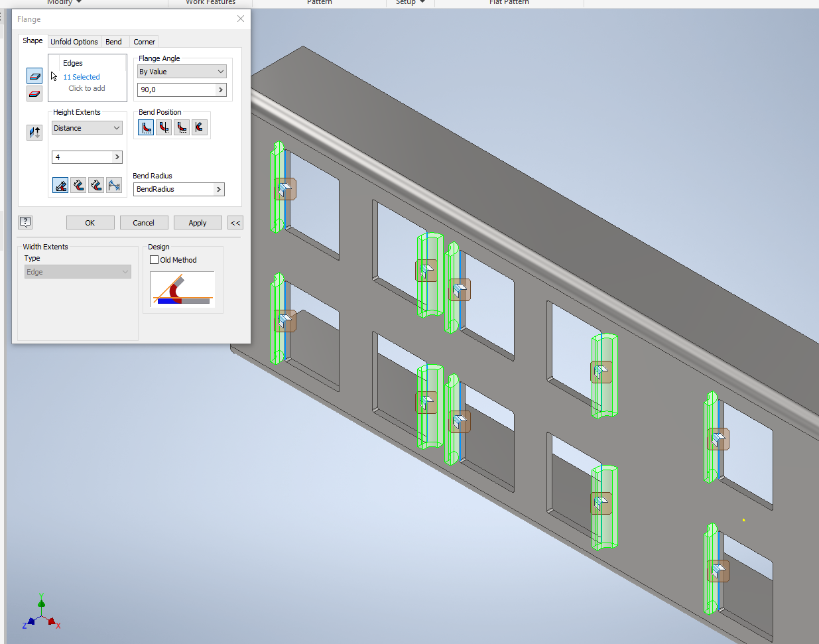Image resolution: width=819 pixels, height=644 pixels.
Task: Apply the flange settings
Action: (x=198, y=222)
